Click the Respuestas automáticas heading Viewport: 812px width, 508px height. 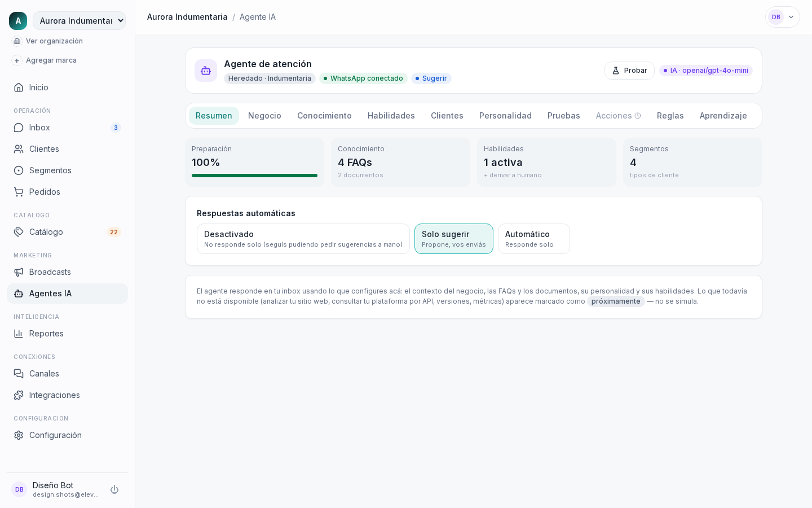point(246,213)
